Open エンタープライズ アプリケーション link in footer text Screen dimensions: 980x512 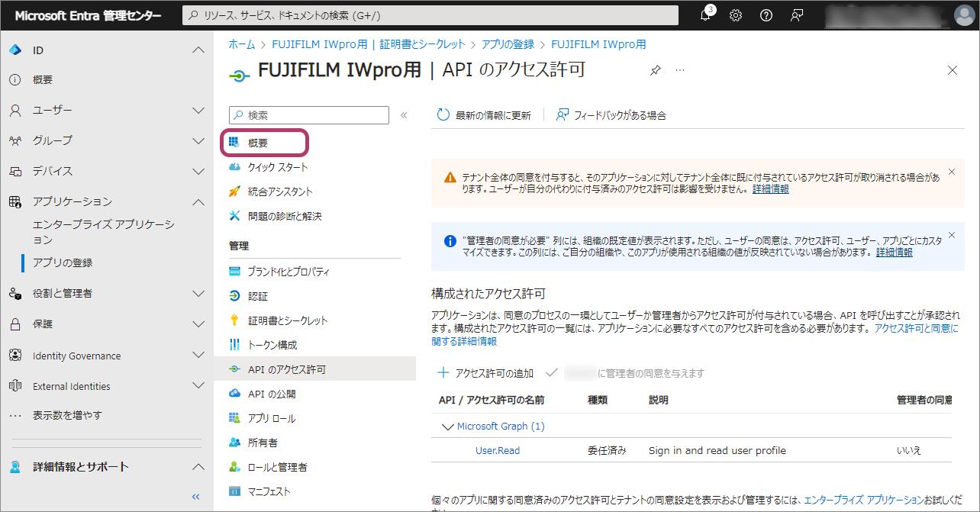point(864,500)
